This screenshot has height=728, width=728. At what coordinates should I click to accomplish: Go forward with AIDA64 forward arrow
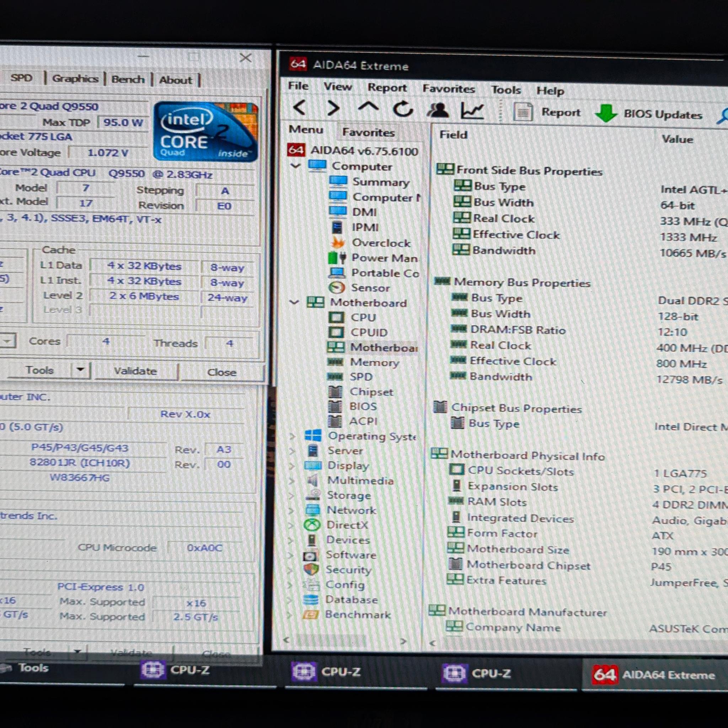(333, 108)
